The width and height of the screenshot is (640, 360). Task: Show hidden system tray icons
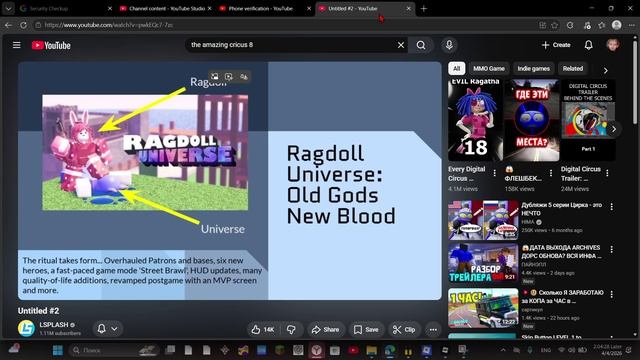click(503, 350)
